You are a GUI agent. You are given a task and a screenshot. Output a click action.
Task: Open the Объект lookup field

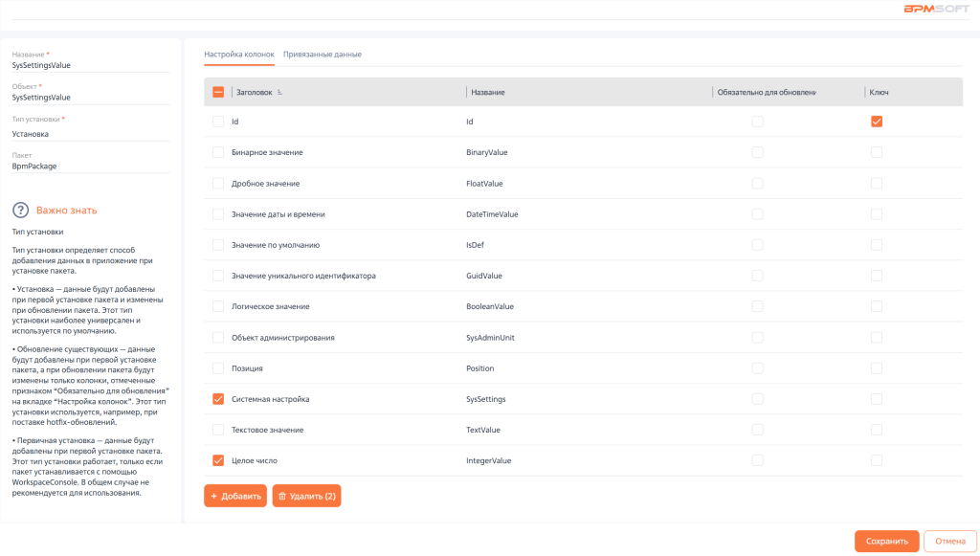[90, 97]
